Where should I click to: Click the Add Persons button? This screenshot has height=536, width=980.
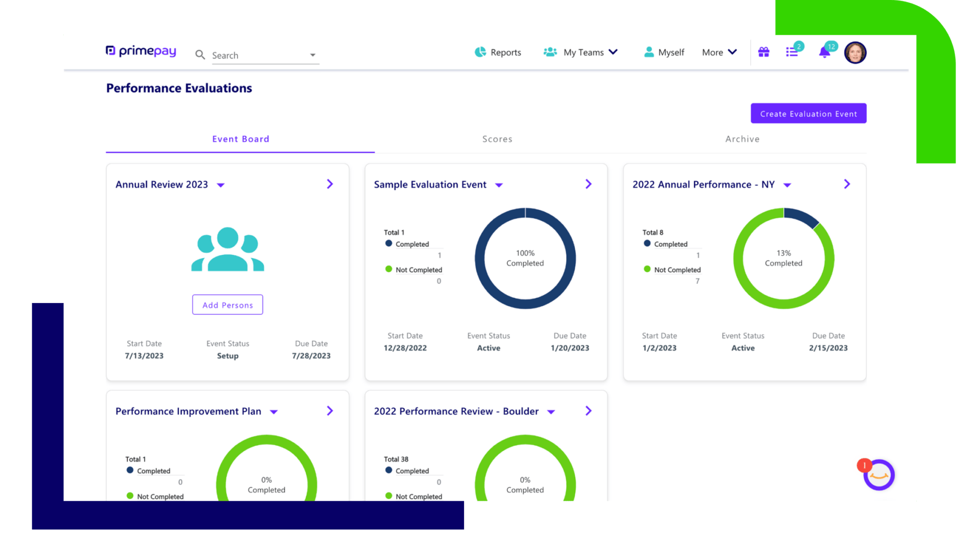[x=228, y=305]
